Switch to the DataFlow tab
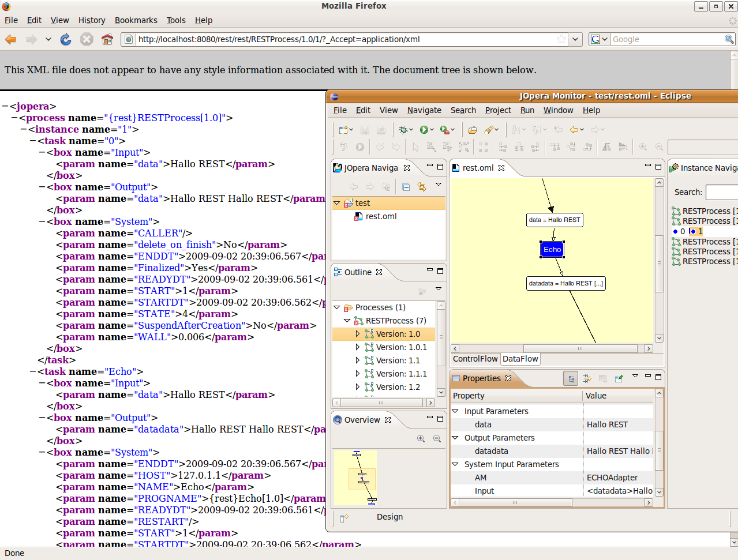738x560 pixels. pos(520,359)
